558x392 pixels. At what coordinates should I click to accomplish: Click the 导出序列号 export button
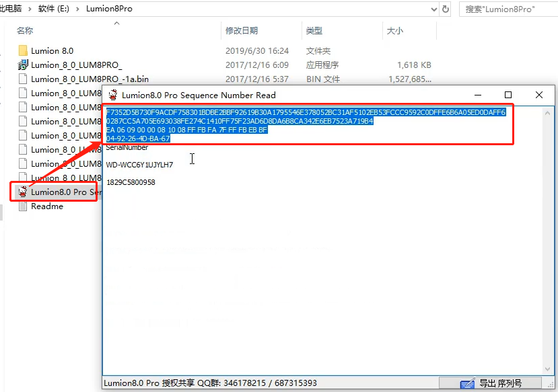click(491, 383)
